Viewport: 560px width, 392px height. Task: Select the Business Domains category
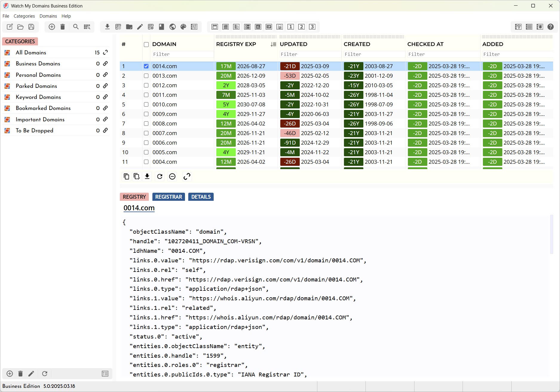pos(56,64)
